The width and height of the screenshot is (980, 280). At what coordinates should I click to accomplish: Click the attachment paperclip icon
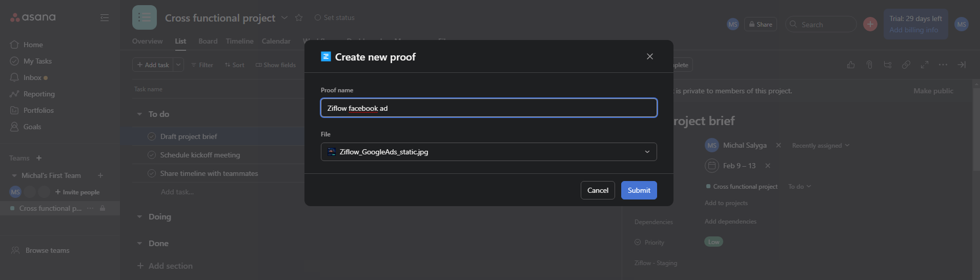click(x=869, y=65)
